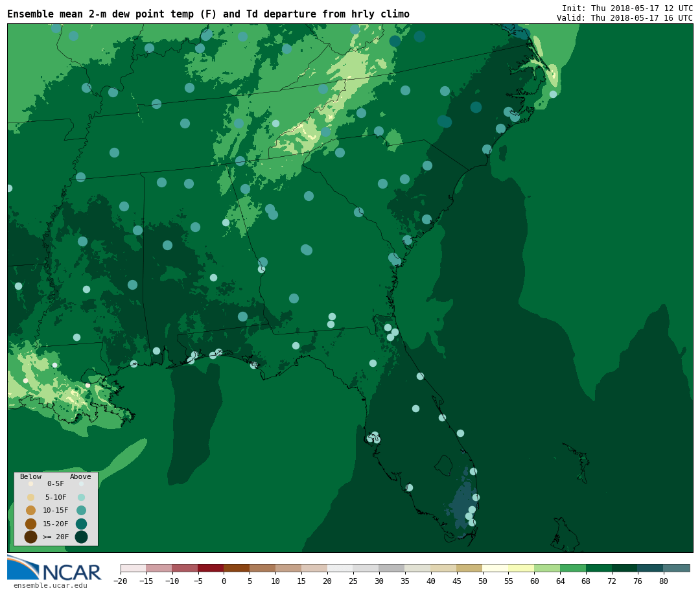Select the Below 0-5F legend circle

click(31, 483)
